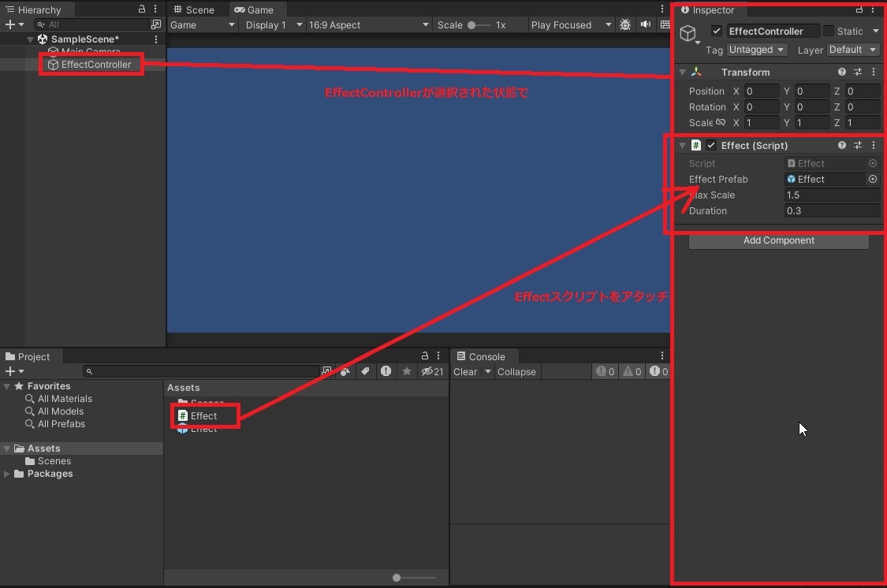Lock the Project panel
887x588 pixels.
[x=424, y=355]
